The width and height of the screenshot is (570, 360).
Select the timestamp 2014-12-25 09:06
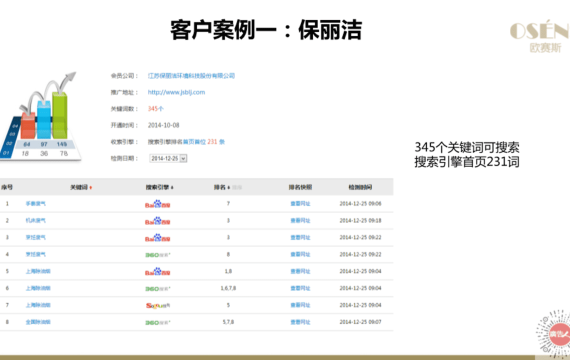(x=360, y=204)
